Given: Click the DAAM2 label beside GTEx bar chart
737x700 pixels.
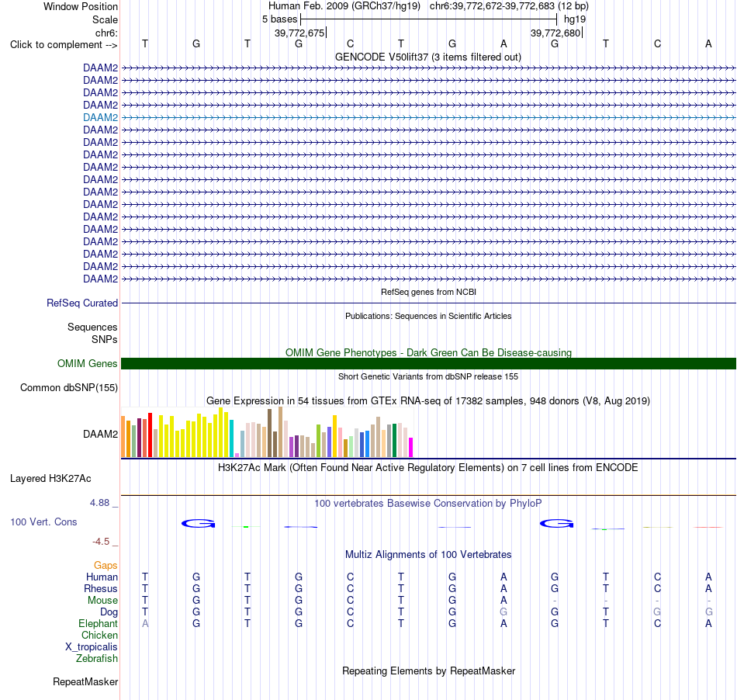Looking at the screenshot, I should pos(100,434).
